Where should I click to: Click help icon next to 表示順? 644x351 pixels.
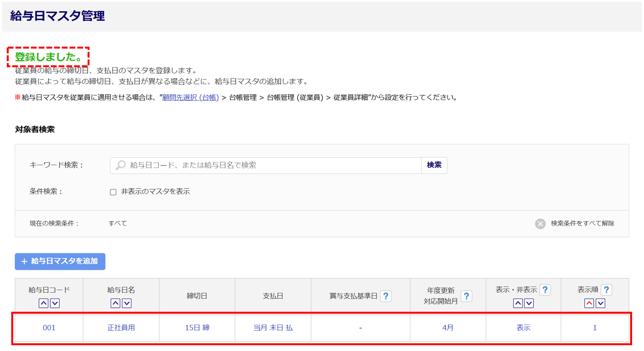[606, 290]
